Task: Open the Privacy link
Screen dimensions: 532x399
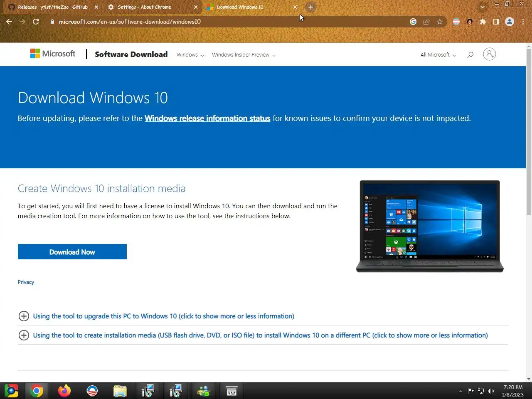Action: [x=26, y=282]
